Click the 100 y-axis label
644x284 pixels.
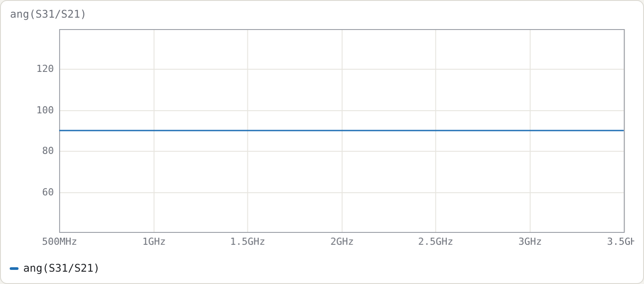click(45, 110)
